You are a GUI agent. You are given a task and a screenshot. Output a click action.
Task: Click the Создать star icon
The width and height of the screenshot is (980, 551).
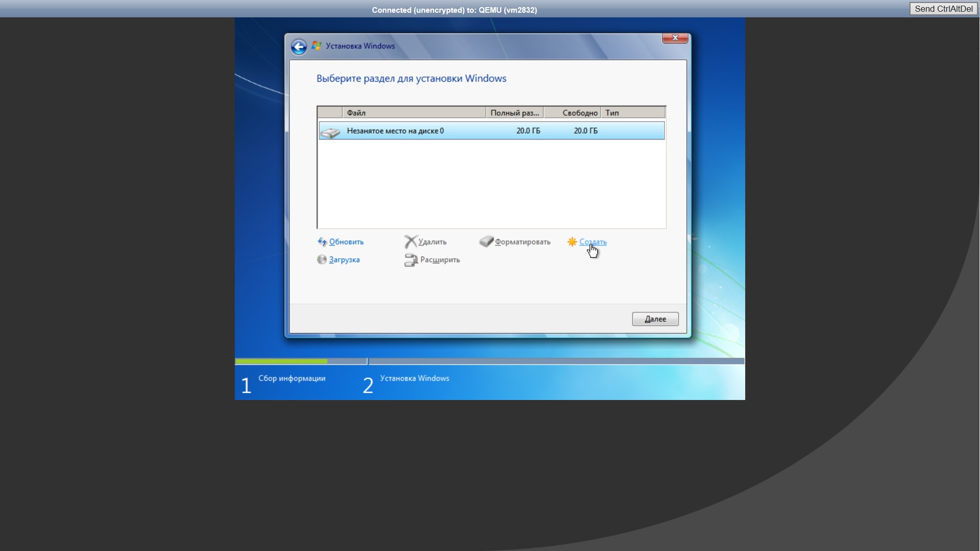[572, 242]
